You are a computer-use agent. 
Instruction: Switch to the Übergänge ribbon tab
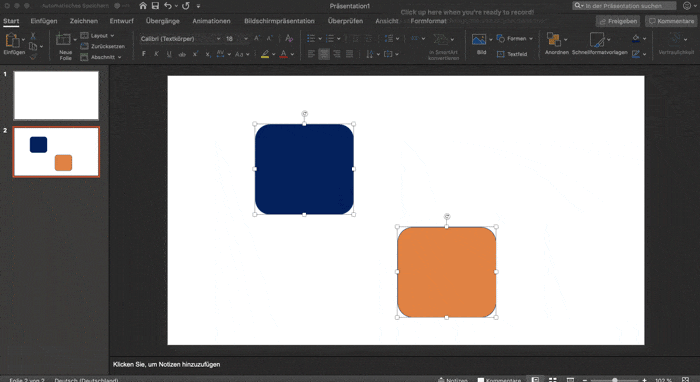pos(162,21)
